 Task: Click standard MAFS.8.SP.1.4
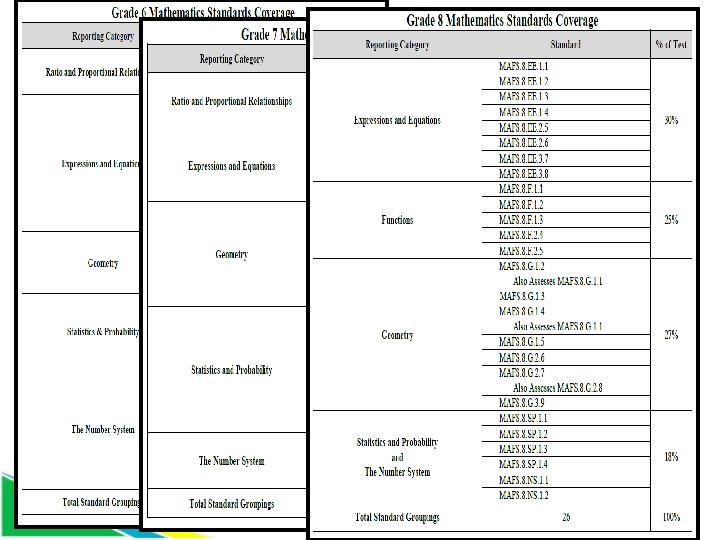[x=523, y=464]
